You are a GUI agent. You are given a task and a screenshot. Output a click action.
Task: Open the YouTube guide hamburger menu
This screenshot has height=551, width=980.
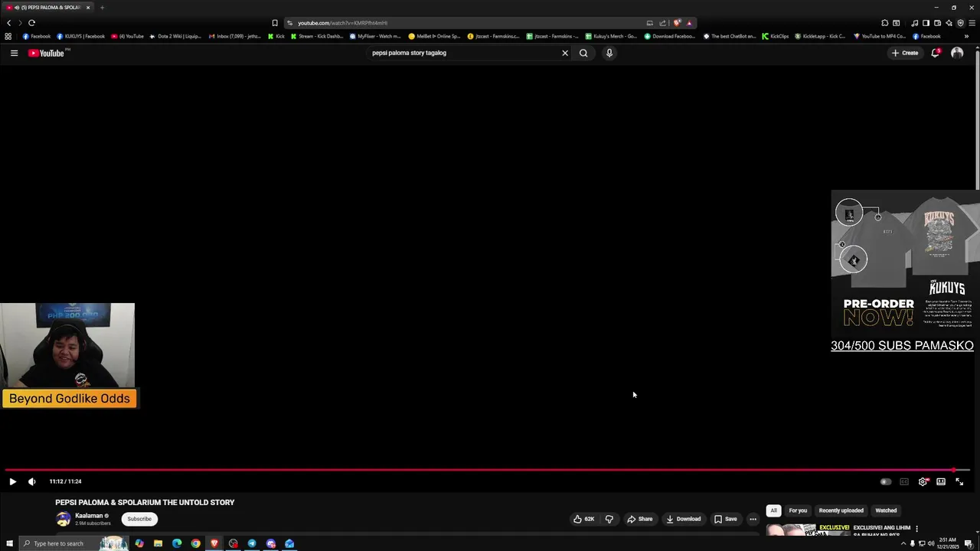point(14,53)
